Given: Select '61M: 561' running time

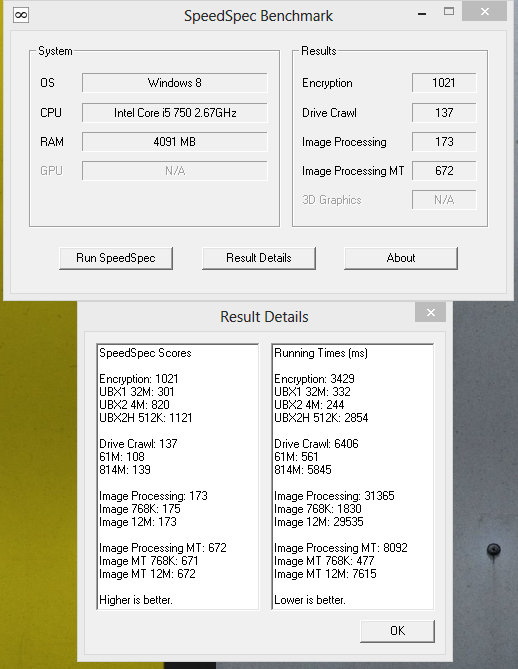Looking at the screenshot, I should [x=296, y=457].
